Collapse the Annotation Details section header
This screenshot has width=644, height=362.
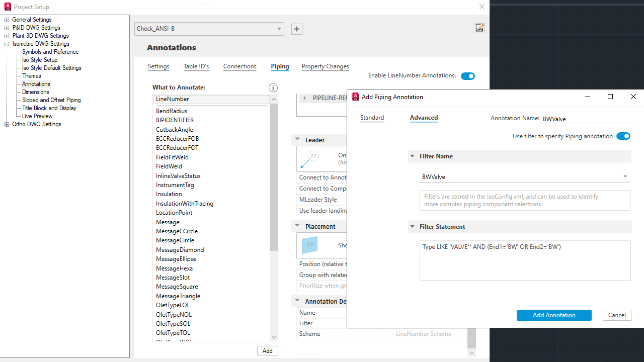(x=297, y=301)
